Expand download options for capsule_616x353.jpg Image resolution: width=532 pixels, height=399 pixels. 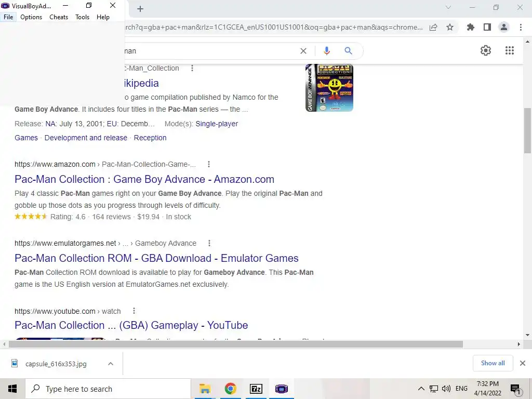[111, 364]
